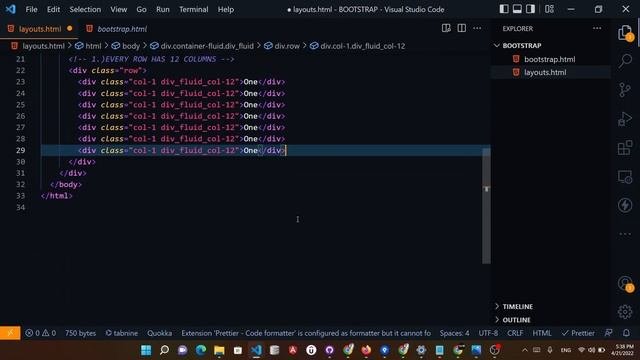The image size is (640, 360).
Task: Select layouts.html in the Explorer tree
Action: click(545, 72)
